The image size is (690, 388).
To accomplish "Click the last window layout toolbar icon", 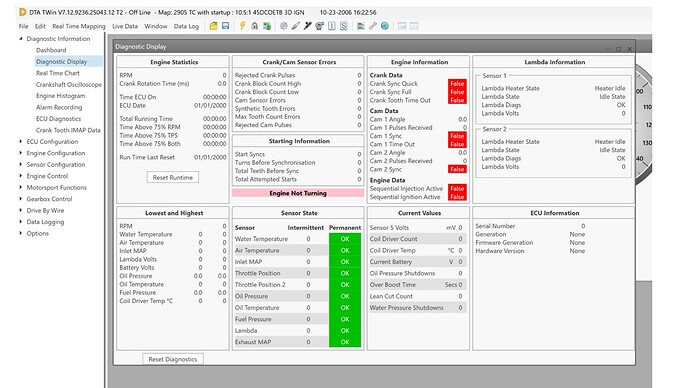I will (414, 26).
